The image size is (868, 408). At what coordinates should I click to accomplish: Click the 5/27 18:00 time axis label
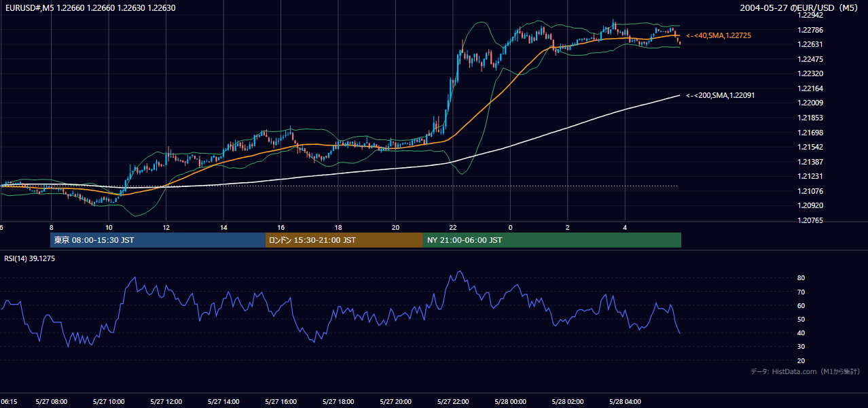[338, 402]
